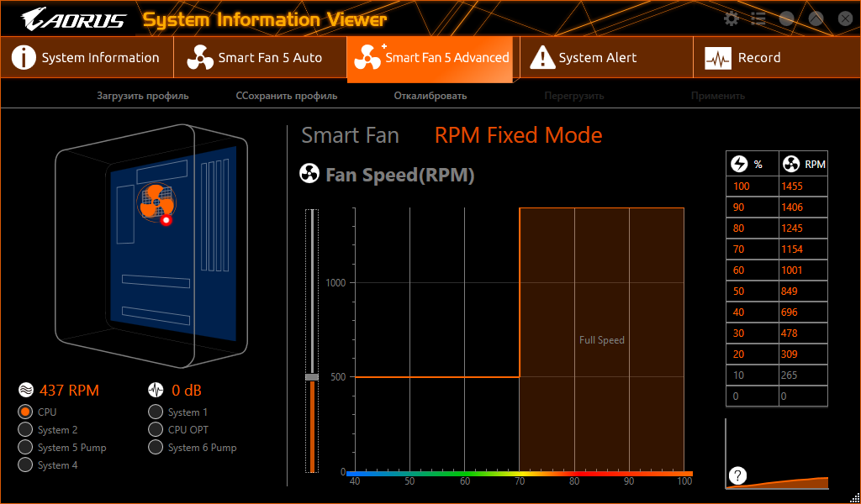The width and height of the screenshot is (861, 504).
Task: Click the 100 percent cell in the table
Action: [x=753, y=186]
